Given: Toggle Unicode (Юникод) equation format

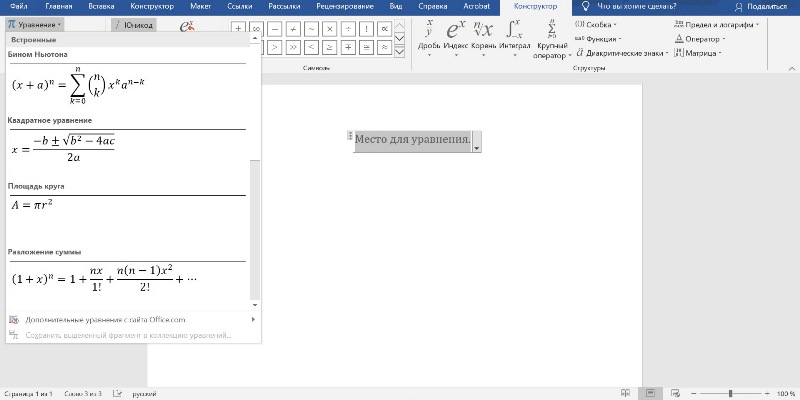Looking at the screenshot, I should (x=133, y=23).
